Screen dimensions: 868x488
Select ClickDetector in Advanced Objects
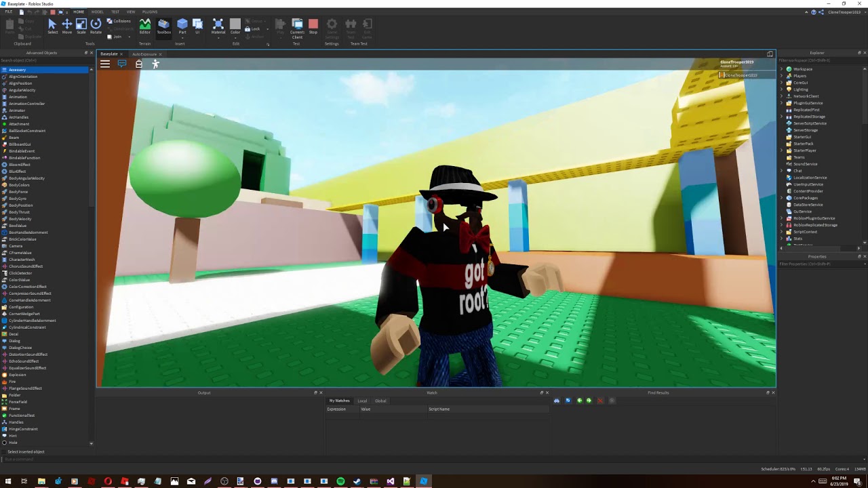pyautogui.click(x=20, y=273)
